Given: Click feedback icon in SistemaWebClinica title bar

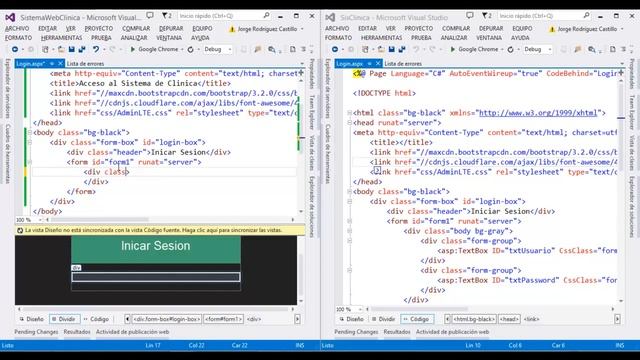Looking at the screenshot, I should tap(150, 16).
